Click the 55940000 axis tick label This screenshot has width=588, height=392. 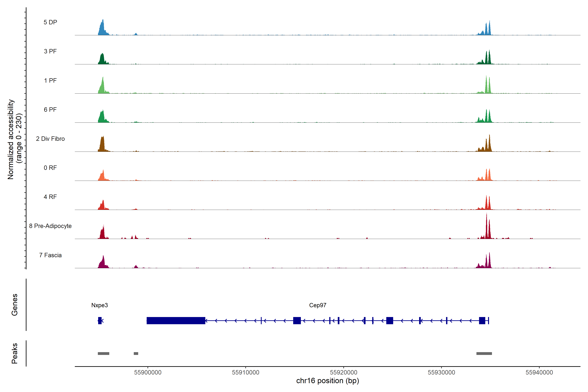539,373
